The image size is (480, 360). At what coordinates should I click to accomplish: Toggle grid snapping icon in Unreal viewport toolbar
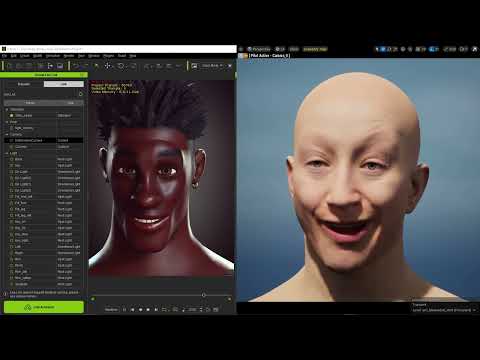(x=417, y=49)
